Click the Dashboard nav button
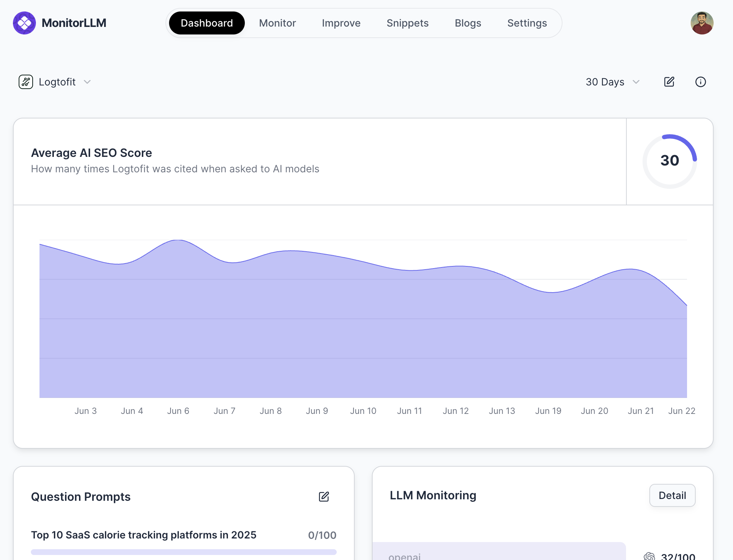Screen dimensions: 733x560 [207, 23]
